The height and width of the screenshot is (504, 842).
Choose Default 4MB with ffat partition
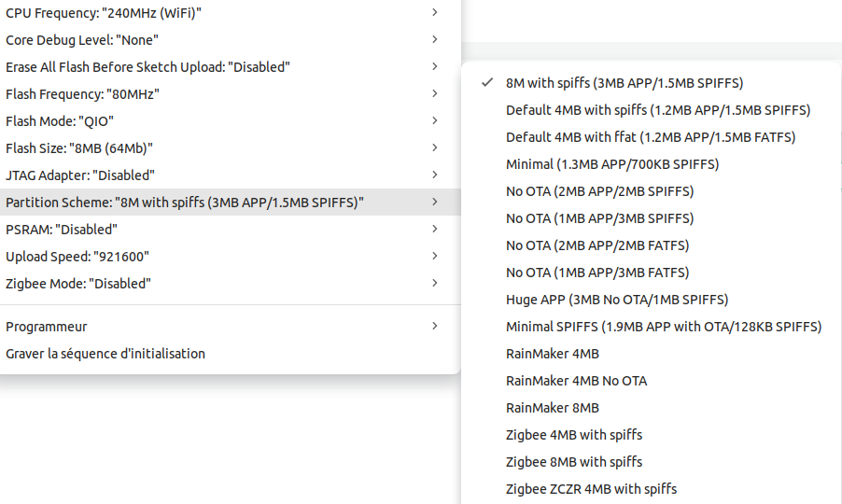point(650,137)
